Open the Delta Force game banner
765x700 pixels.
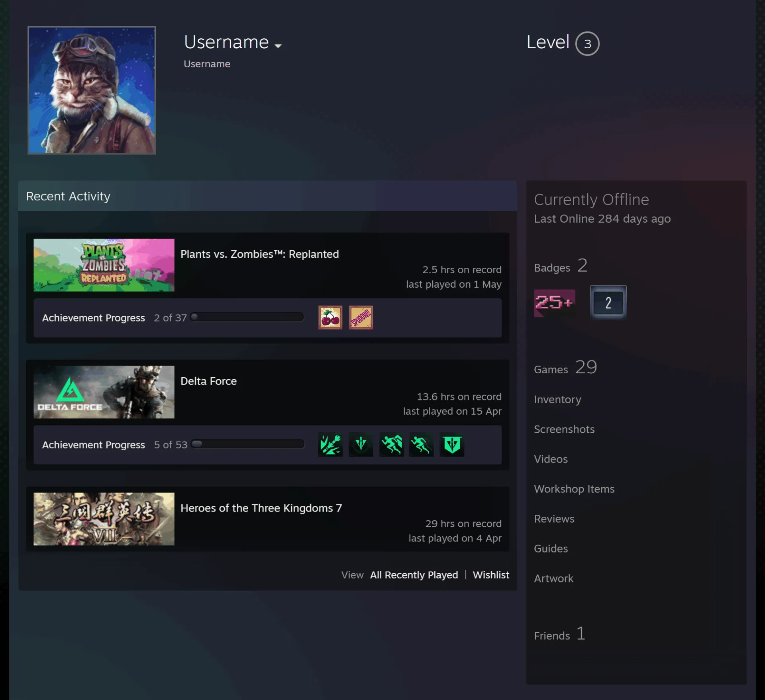click(x=104, y=392)
